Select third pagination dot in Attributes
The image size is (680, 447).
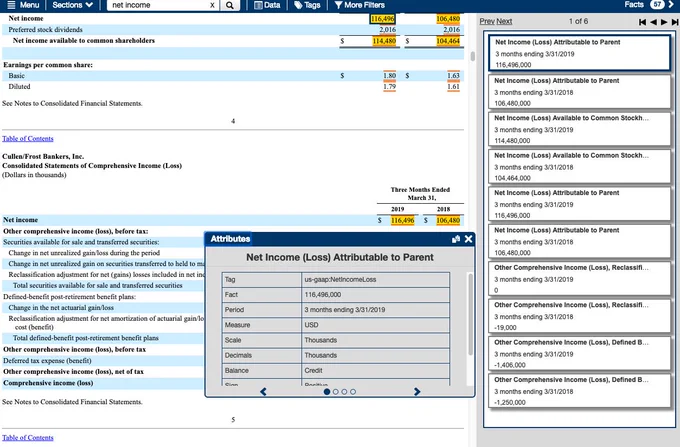click(x=344, y=392)
